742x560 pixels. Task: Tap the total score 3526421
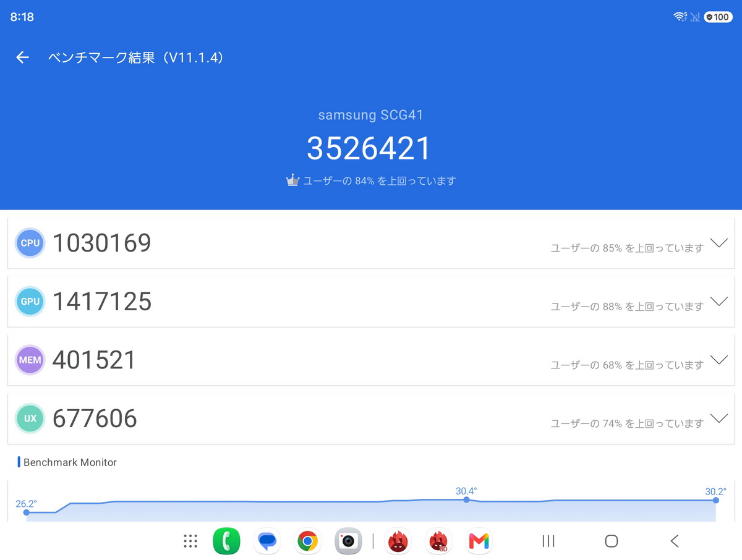pyautogui.click(x=369, y=148)
